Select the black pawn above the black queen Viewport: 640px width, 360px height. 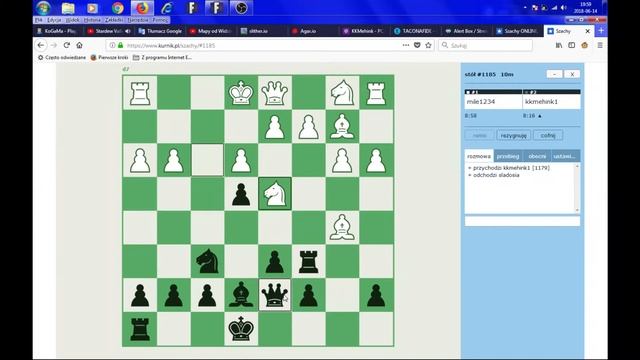[x=275, y=262]
